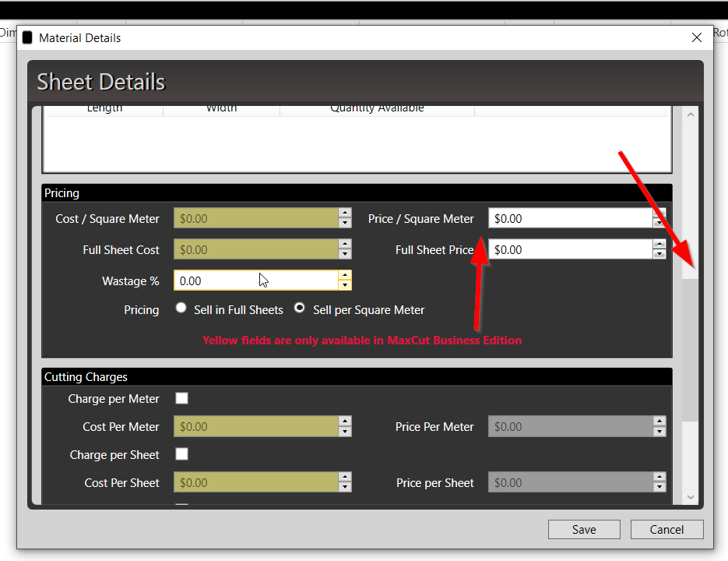Screen dimensions: 728x561
Task: Choose Sell per Square Meter radio button
Action: point(300,309)
